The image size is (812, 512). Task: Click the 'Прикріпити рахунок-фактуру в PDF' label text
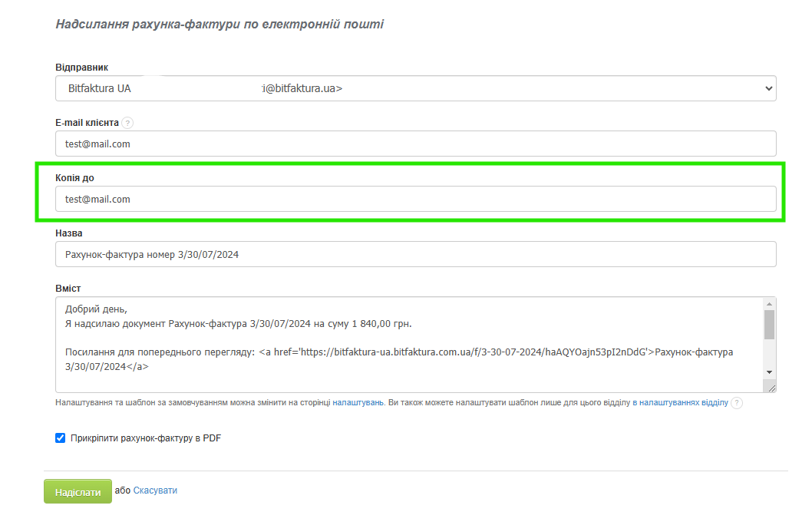[x=145, y=438]
